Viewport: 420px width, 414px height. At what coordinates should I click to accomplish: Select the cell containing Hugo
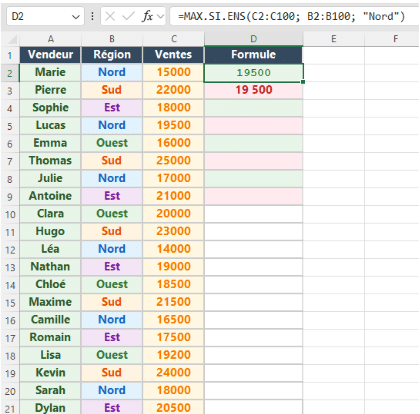point(50,231)
